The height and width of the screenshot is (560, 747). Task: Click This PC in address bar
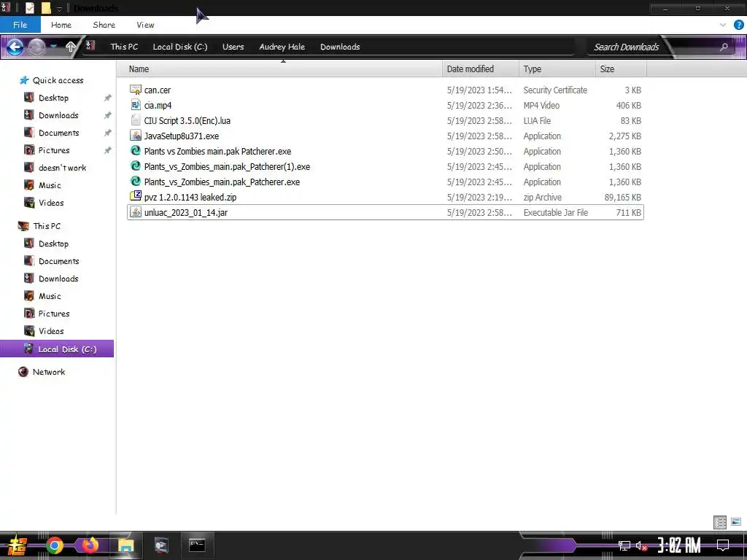point(124,47)
